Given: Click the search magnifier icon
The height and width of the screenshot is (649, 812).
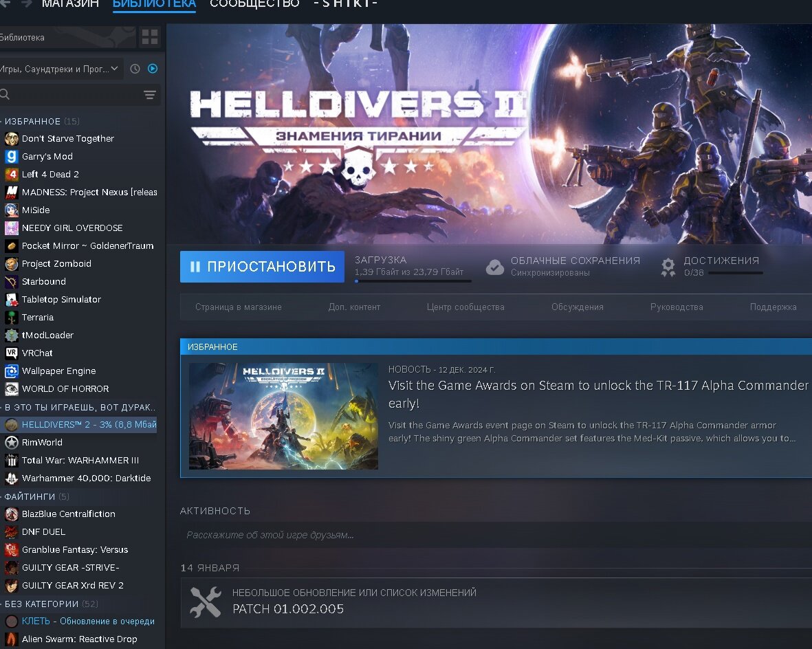Looking at the screenshot, I should (x=5, y=94).
